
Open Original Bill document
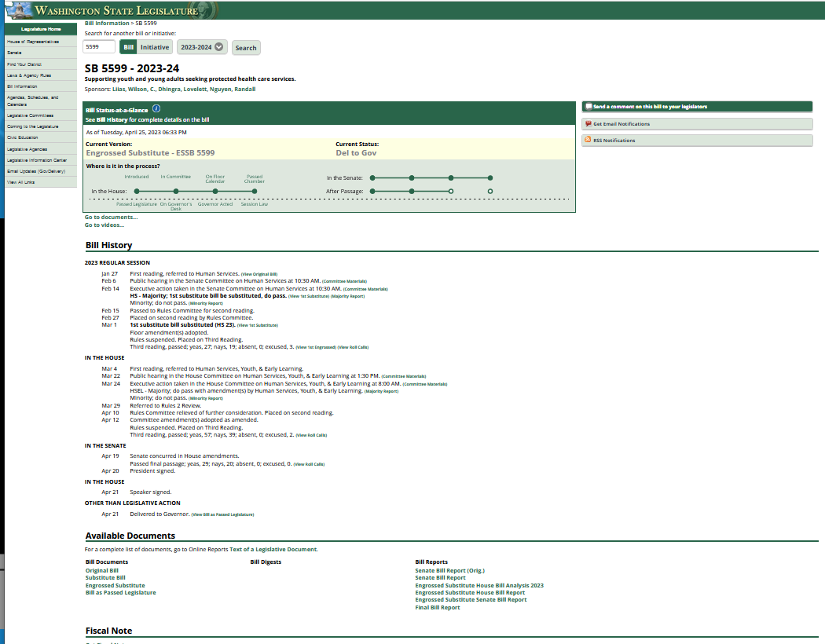point(102,570)
